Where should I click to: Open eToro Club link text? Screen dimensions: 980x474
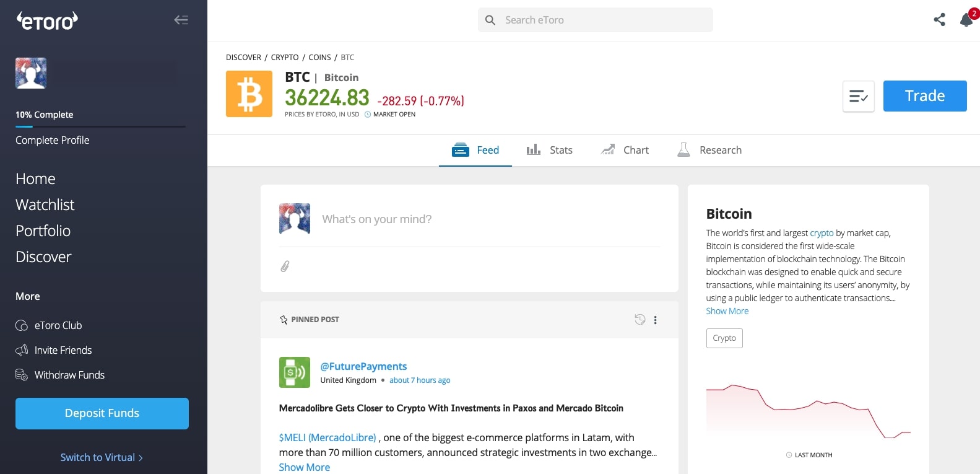[x=58, y=325]
